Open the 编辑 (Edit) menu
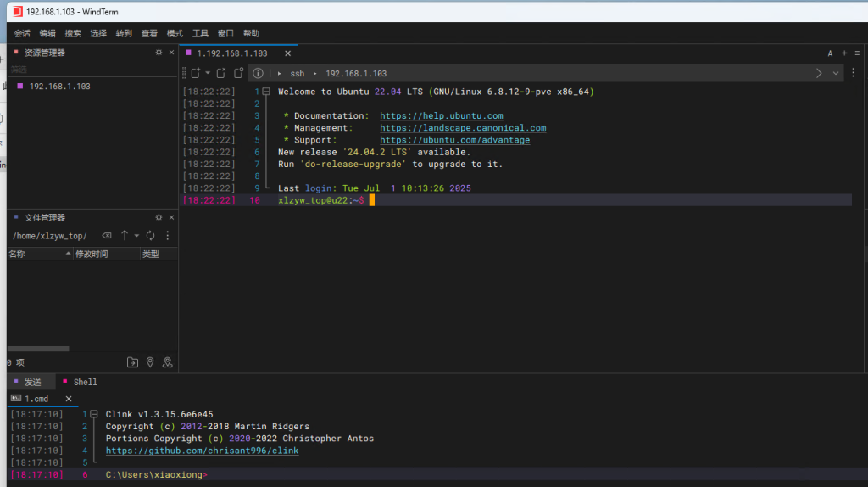The image size is (868, 487). [47, 33]
